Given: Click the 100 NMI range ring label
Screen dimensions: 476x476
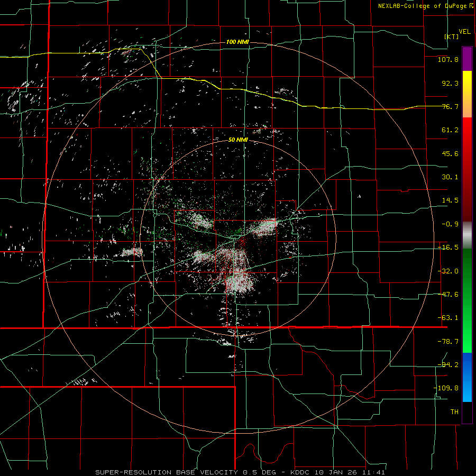Looking at the screenshot, I should click(x=237, y=42).
